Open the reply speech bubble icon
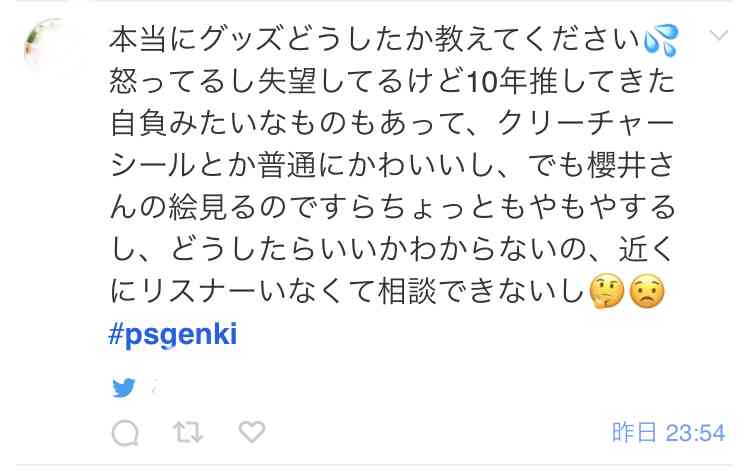Image resolution: width=750 pixels, height=473 pixels. 125,433
